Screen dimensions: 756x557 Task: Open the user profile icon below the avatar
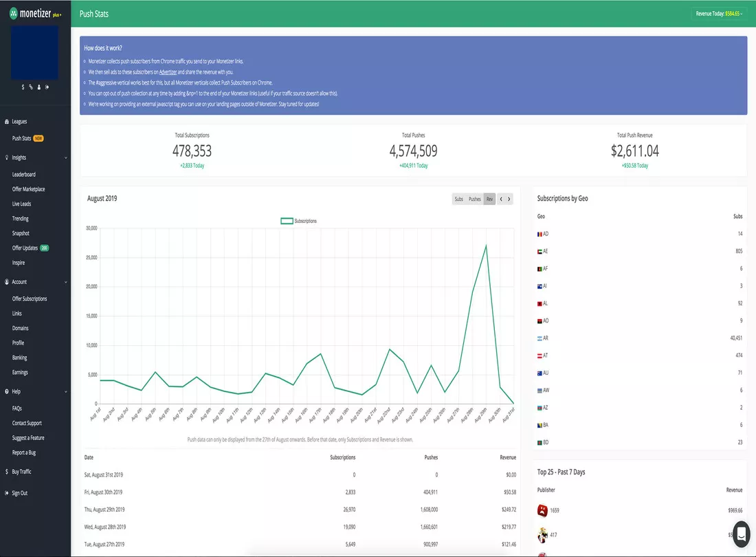[39, 87]
